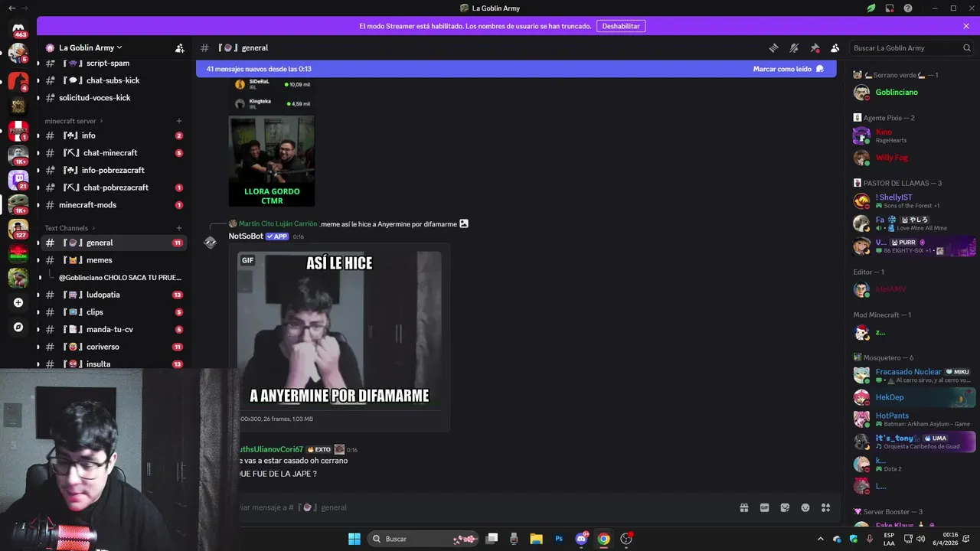Open emoji picker in message bar
The image size is (980, 551).
tap(805, 507)
